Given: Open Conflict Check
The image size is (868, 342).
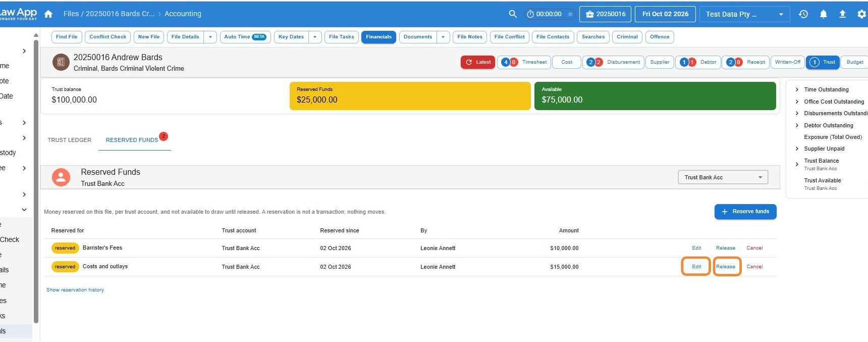Looking at the screenshot, I should 108,37.
